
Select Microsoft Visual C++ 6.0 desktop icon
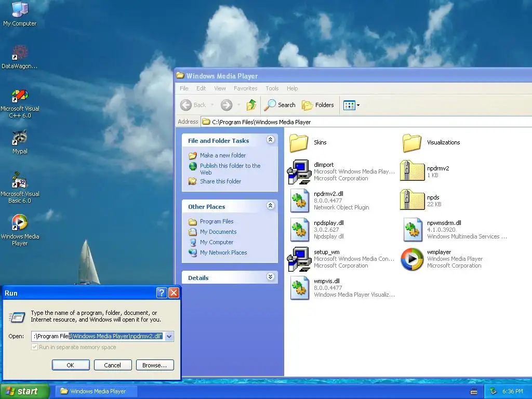point(20,103)
